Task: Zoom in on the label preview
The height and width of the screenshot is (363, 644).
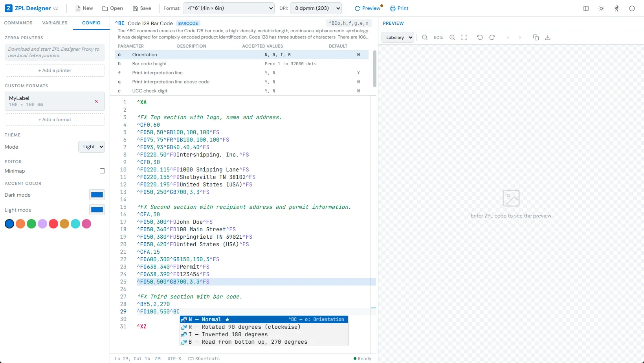Action: click(452, 37)
